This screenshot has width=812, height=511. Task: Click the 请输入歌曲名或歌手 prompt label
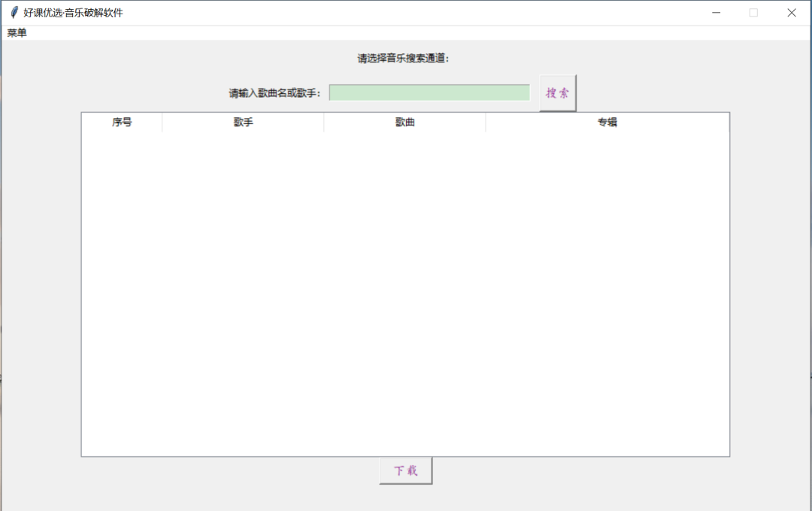click(274, 92)
